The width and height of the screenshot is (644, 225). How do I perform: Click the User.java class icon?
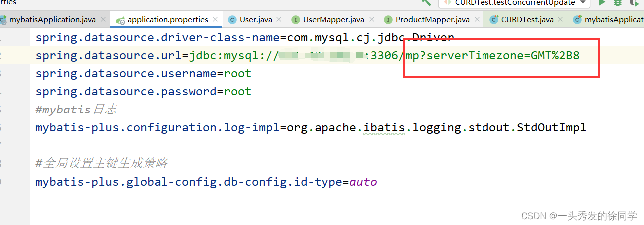coord(232,20)
